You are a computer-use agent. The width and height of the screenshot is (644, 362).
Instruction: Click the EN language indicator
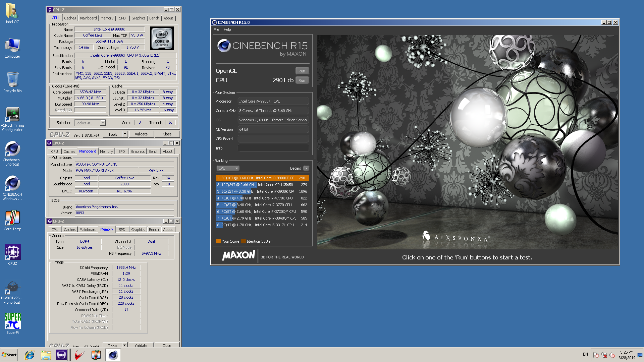coord(585,354)
